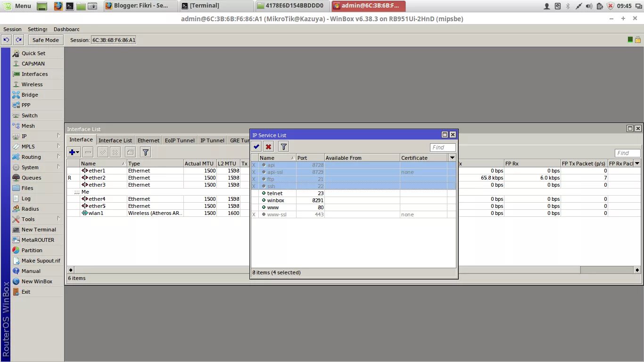Open Interfaces from sidebar
The width and height of the screenshot is (644, 362).
pyautogui.click(x=37, y=74)
